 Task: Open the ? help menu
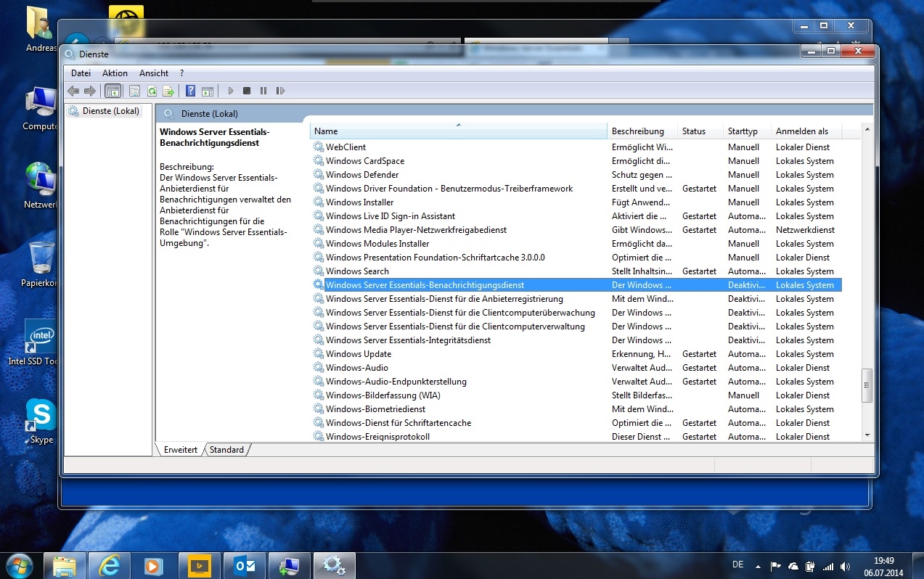click(181, 73)
